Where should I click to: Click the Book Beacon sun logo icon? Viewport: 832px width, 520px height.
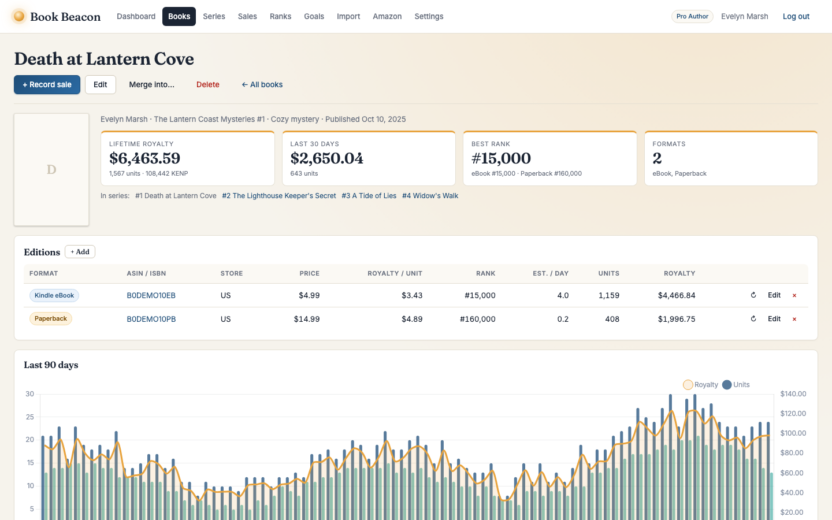tap(19, 16)
